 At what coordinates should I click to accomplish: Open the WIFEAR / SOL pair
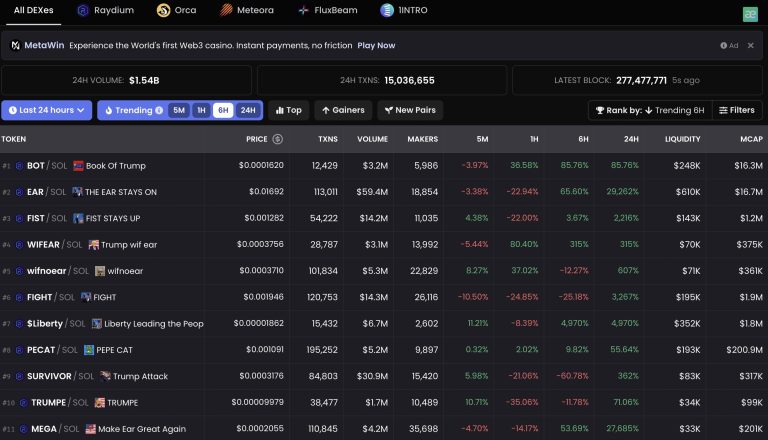point(54,244)
